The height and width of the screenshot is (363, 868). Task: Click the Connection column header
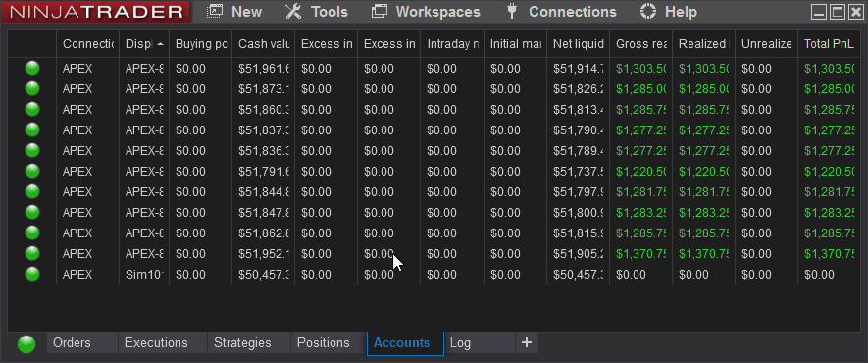point(88,44)
